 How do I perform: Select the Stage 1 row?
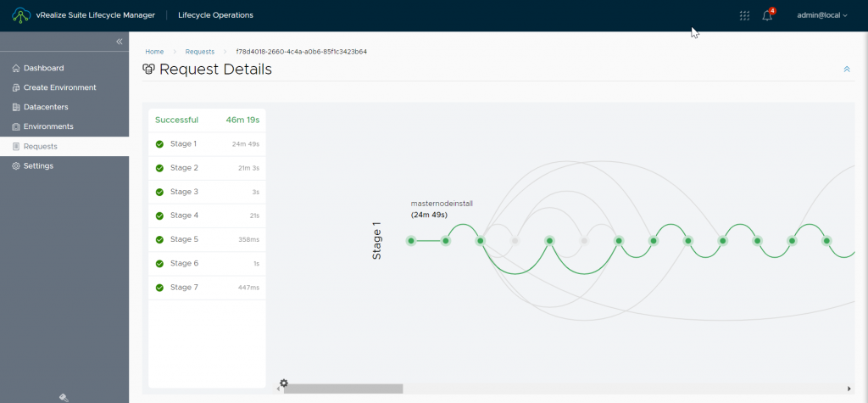207,144
